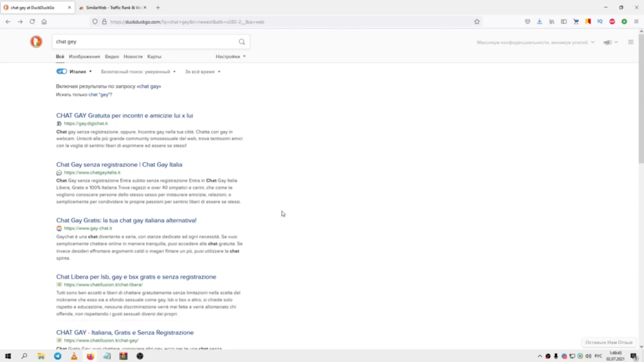Image resolution: width=644 pixels, height=362 pixels.
Task: Open Chat Gay Gratis alternativa result
Action: [126, 220]
